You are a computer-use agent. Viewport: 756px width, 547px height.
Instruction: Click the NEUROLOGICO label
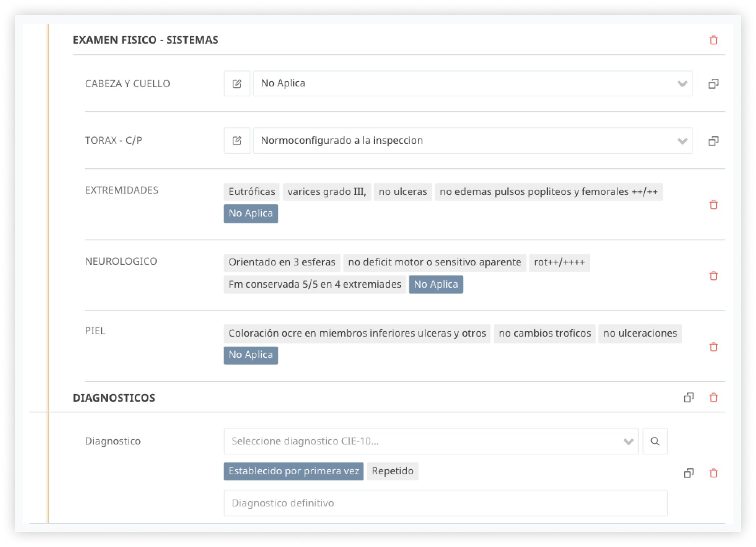pos(121,261)
